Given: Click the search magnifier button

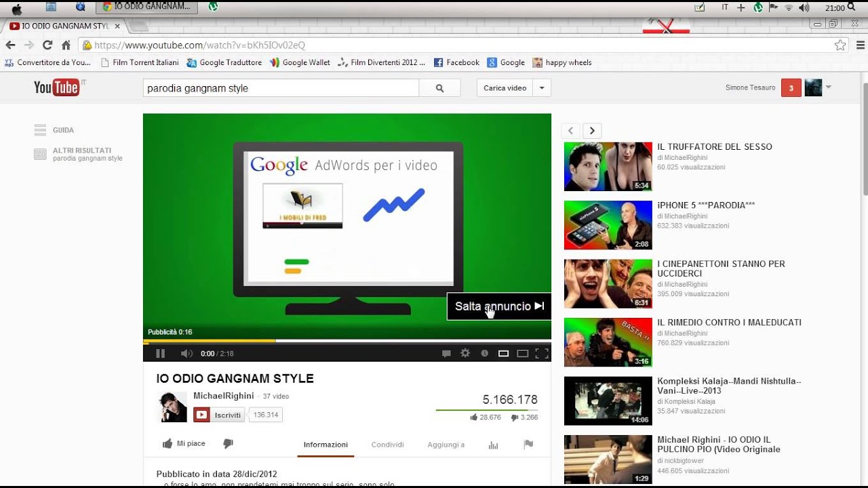Looking at the screenshot, I should pyautogui.click(x=439, y=88).
